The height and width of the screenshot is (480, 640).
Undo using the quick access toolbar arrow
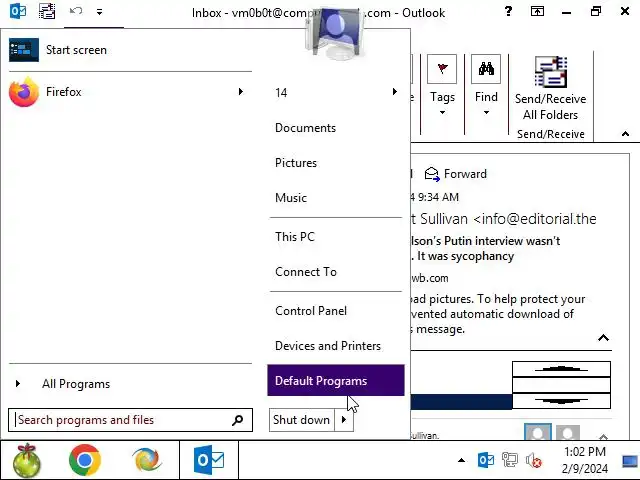click(x=76, y=11)
